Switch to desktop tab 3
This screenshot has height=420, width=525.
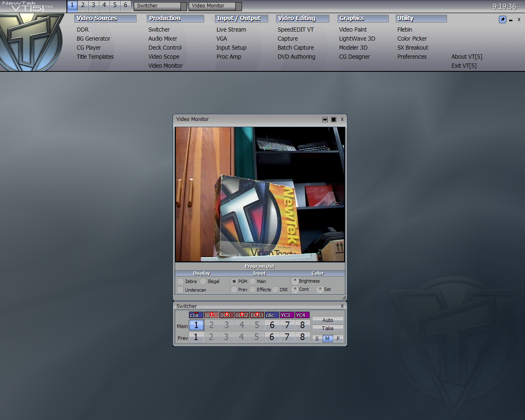click(x=94, y=6)
